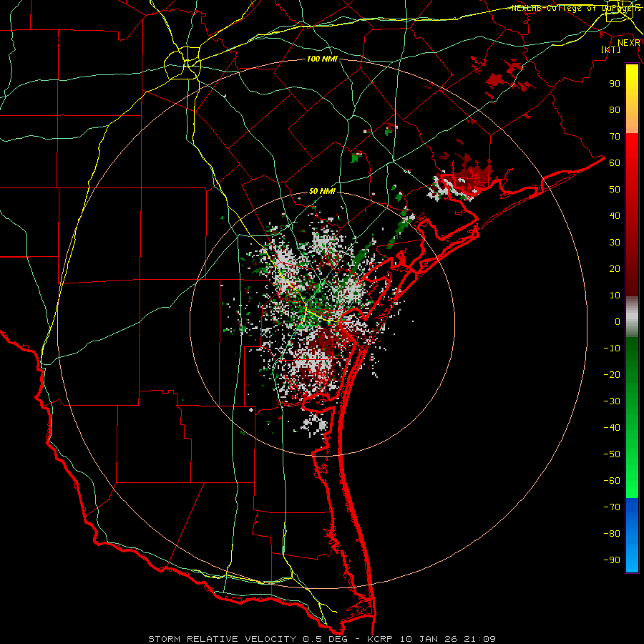The width and height of the screenshot is (644, 644).
Task: Select the 40 value on the color scale
Action: [615, 215]
